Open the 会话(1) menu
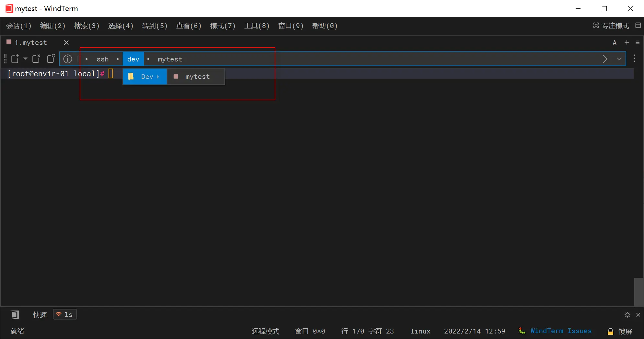 tap(19, 26)
